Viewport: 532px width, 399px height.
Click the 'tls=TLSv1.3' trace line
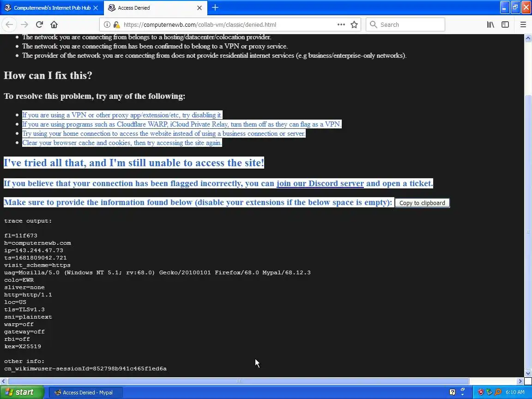click(x=24, y=309)
